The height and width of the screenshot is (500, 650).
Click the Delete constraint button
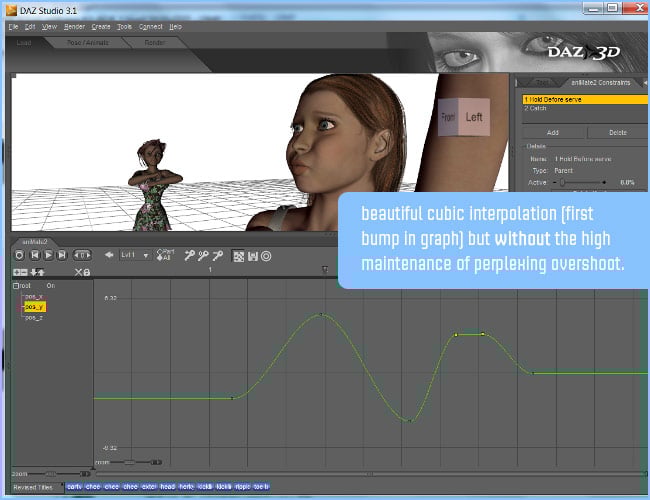(x=618, y=133)
